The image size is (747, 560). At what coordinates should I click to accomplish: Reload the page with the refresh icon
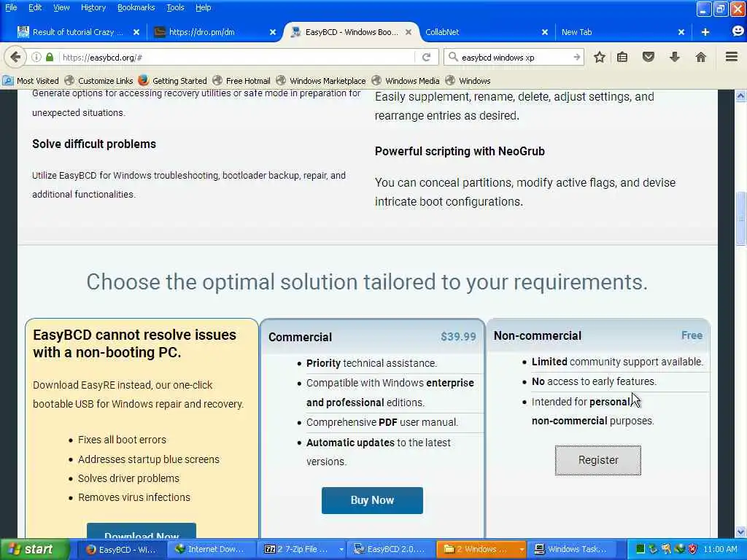coord(426,57)
